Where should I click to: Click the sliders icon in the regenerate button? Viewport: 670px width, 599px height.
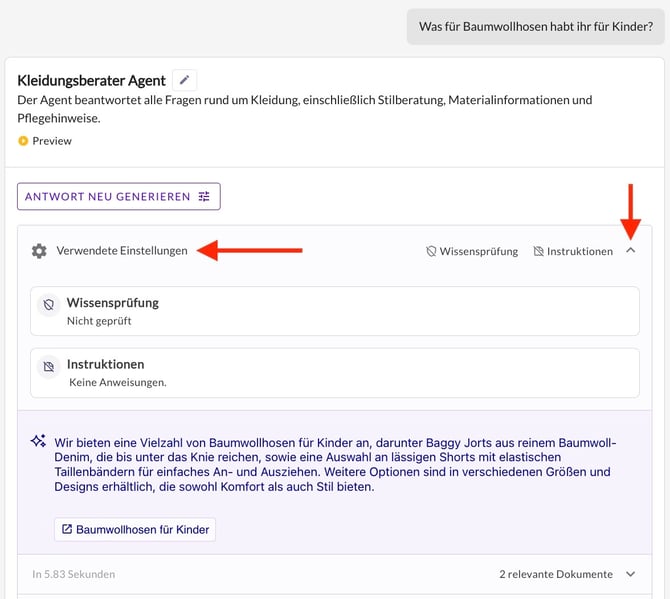click(x=204, y=197)
